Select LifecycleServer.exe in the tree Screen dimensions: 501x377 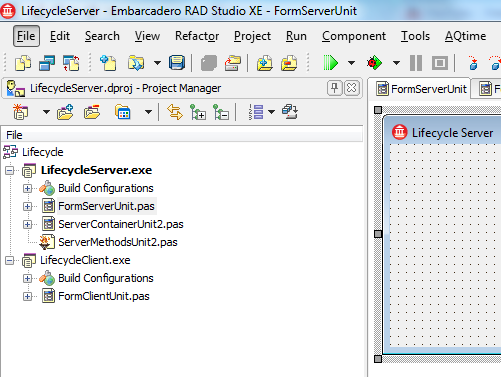pos(96,170)
